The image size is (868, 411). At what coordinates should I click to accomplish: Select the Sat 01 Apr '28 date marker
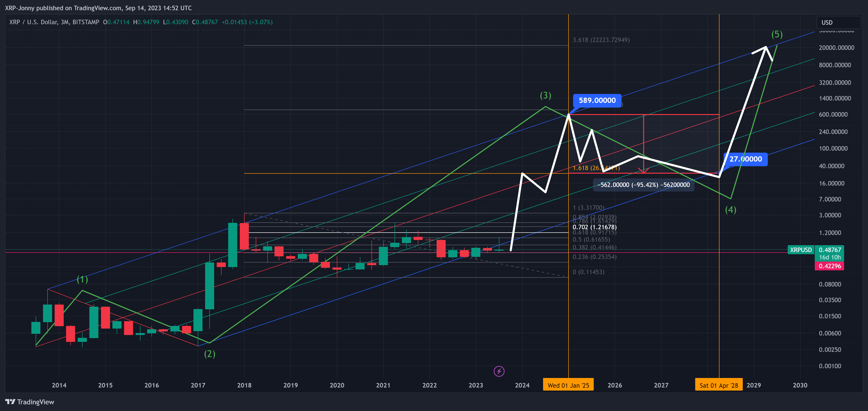coord(719,385)
